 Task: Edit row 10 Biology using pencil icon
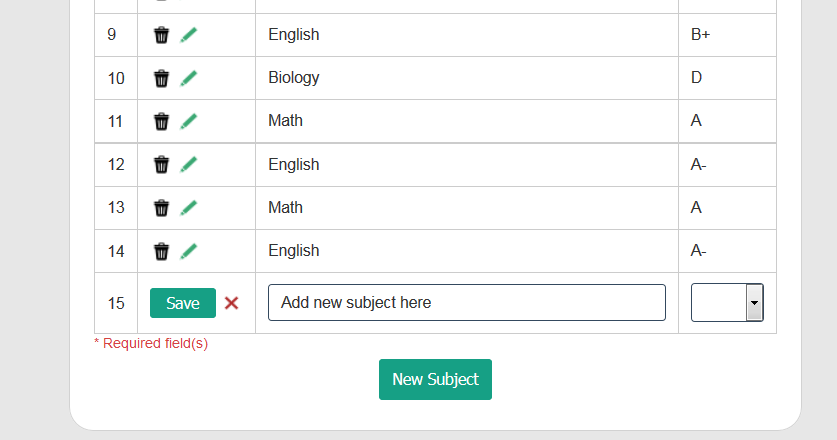coord(188,78)
